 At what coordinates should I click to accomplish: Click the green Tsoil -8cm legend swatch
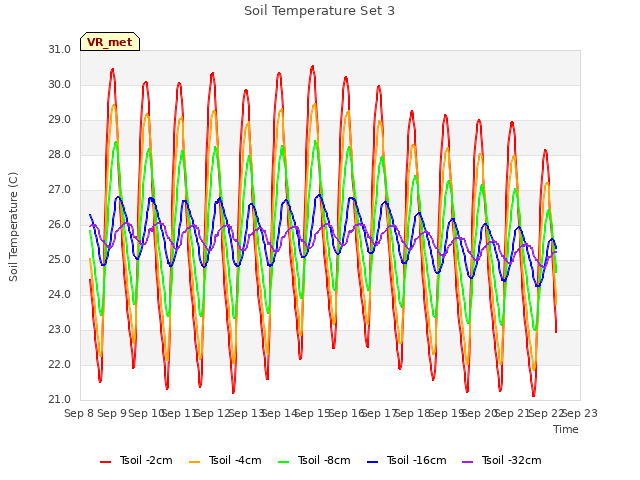284,462
